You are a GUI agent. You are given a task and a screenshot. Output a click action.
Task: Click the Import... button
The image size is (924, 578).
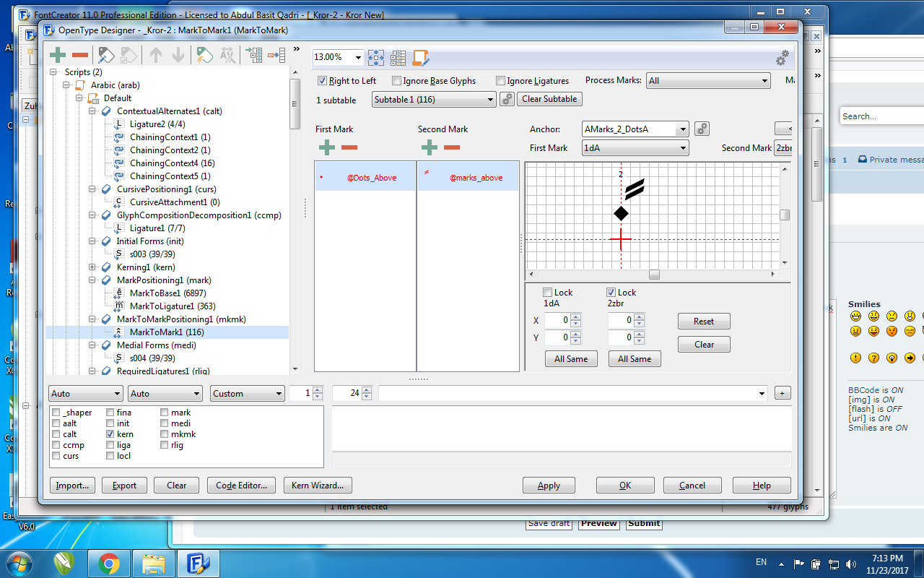point(72,486)
